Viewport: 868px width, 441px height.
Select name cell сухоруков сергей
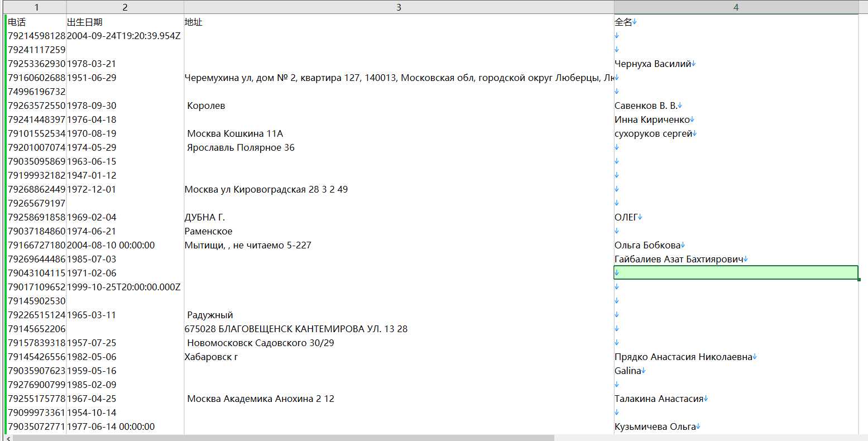click(736, 133)
